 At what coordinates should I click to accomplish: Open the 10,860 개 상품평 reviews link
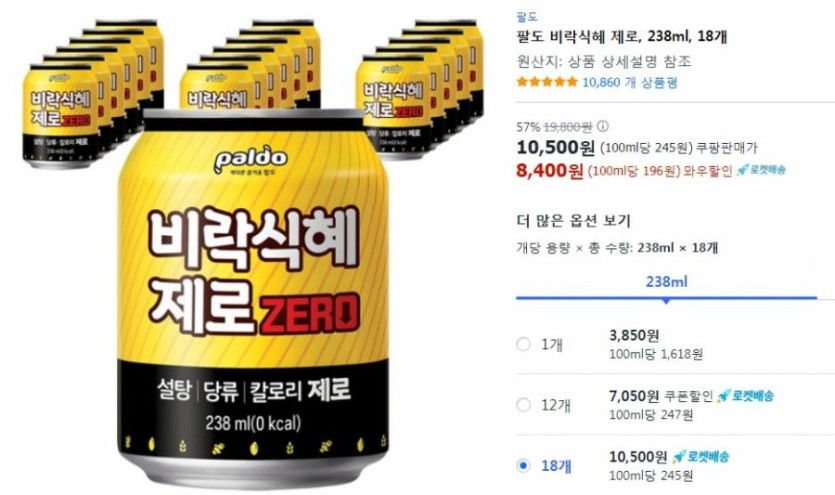(630, 82)
